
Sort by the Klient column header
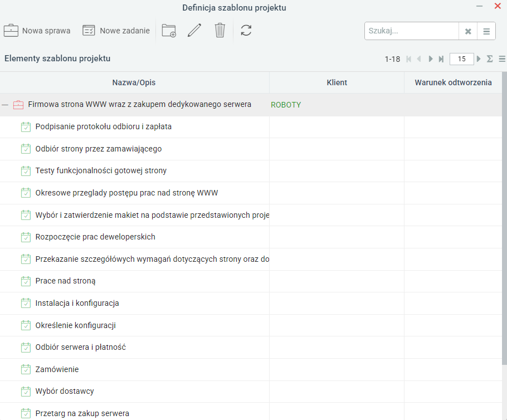click(x=337, y=82)
